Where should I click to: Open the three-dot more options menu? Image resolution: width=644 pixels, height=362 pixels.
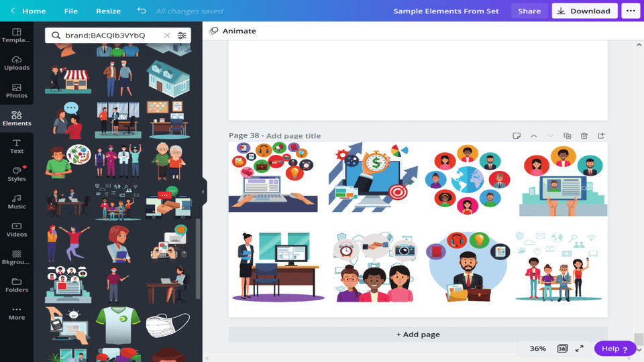coord(631,11)
